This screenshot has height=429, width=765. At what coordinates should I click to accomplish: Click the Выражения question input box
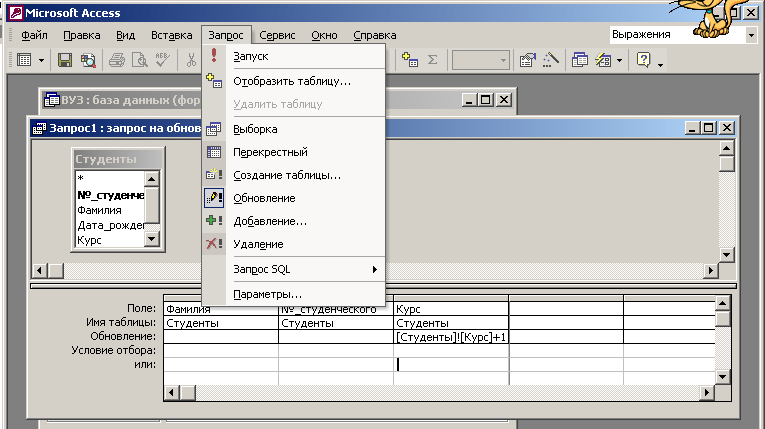point(677,35)
